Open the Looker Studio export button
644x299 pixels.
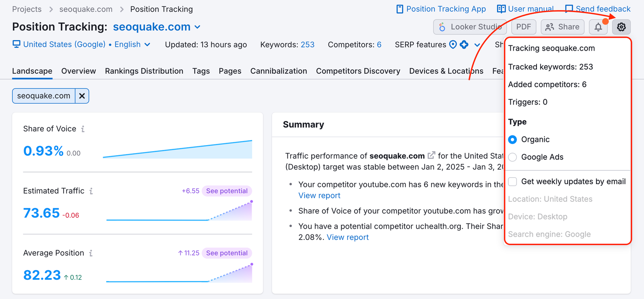[470, 27]
